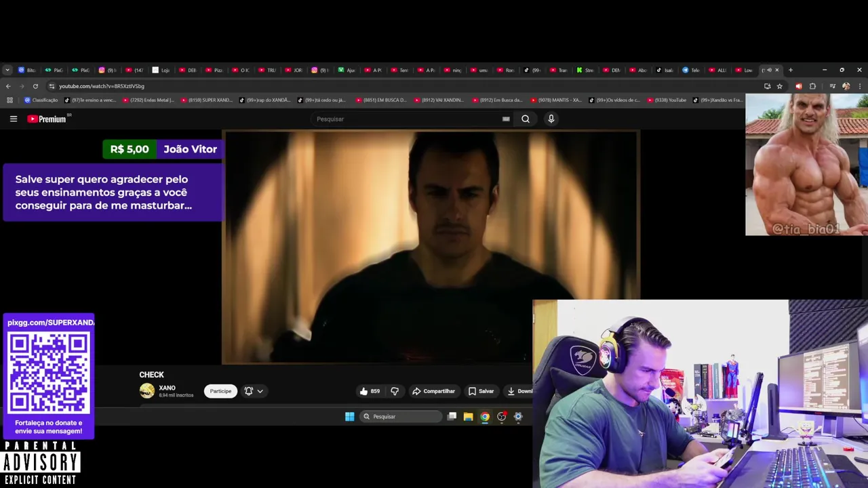Reload the YouTube page
Screen dimensions: 868x488
[x=35, y=86]
